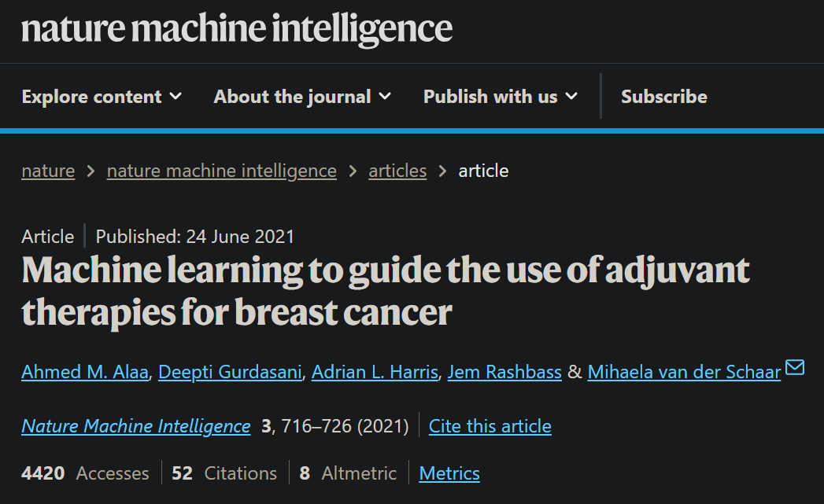Image resolution: width=824 pixels, height=504 pixels.
Task: Go to the nature breadcrumb link
Action: pyautogui.click(x=48, y=171)
